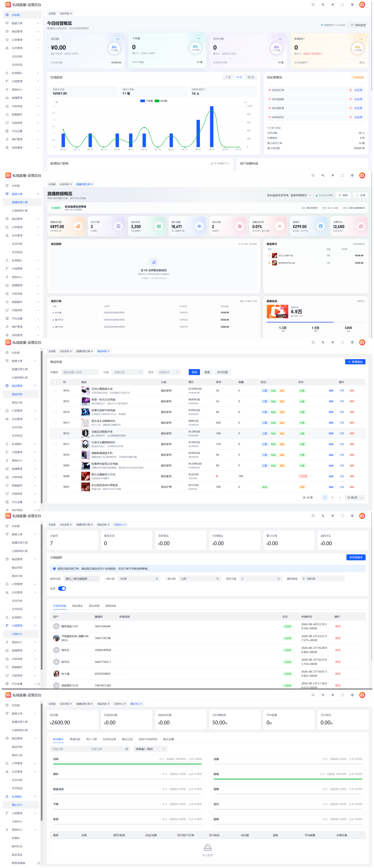
Task: Check the box for product 9015
Action: pyautogui.click(x=55, y=401)
